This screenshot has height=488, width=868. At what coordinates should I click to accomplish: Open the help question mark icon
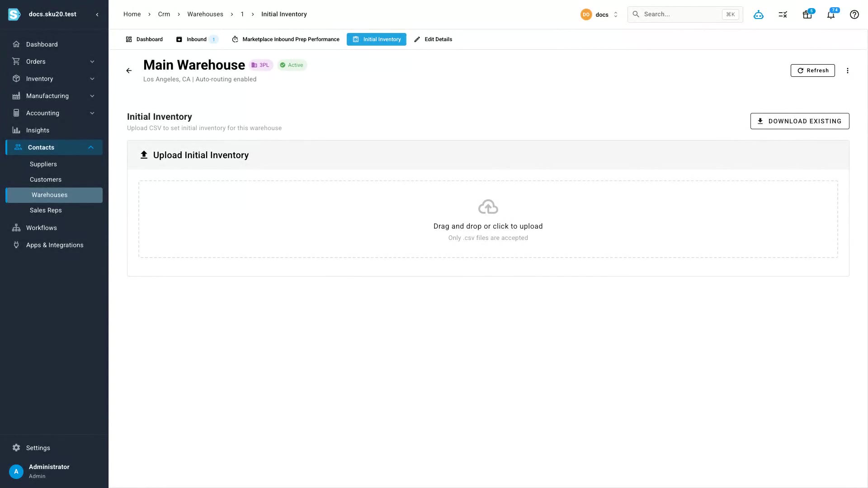(854, 14)
